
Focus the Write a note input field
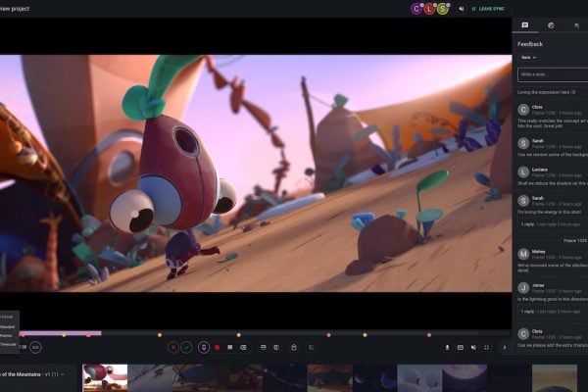click(x=553, y=74)
